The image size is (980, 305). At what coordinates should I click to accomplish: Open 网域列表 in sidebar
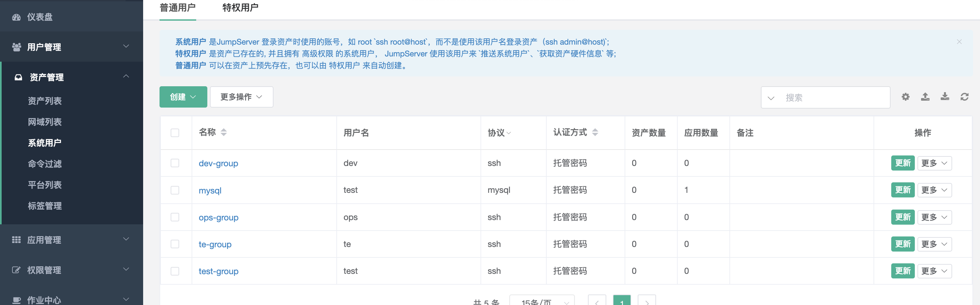pyautogui.click(x=45, y=122)
